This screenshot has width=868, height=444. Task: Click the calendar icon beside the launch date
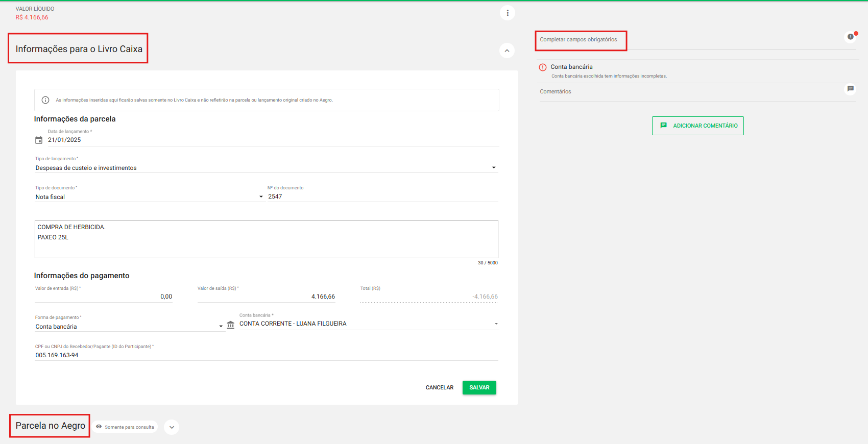pyautogui.click(x=39, y=140)
